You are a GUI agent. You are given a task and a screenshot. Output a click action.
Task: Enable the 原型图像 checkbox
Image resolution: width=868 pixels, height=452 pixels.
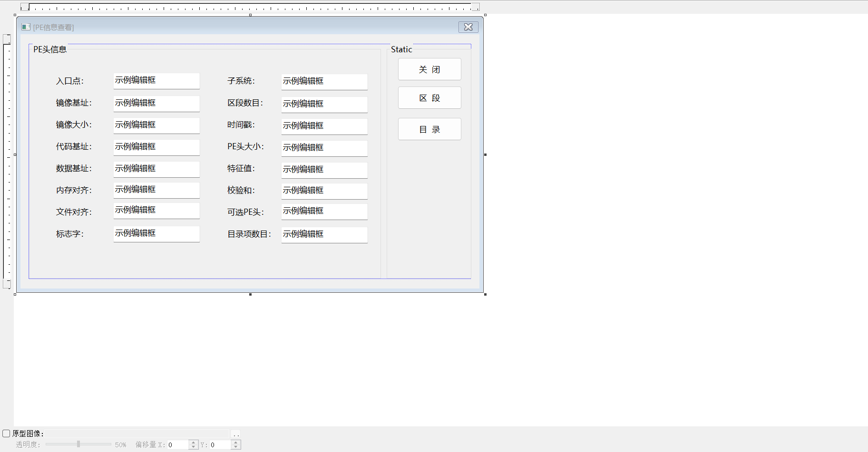[6, 433]
